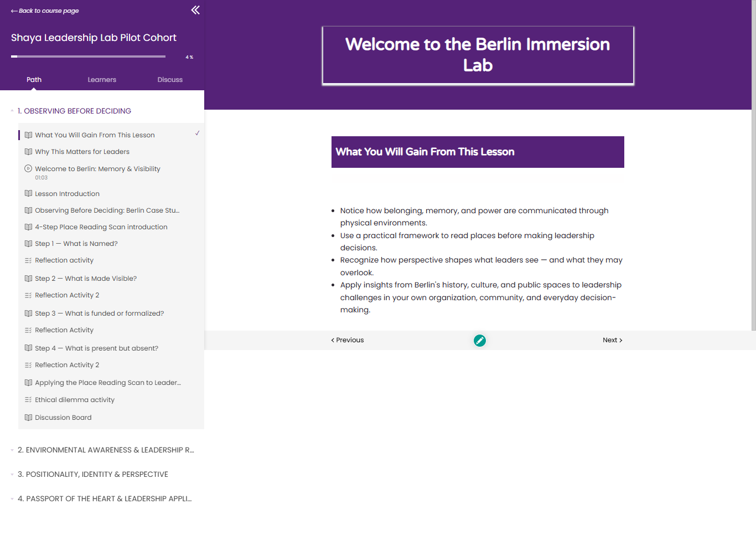Screen dimensions: 756x540
Task: Click the course progress bar
Action: [88, 56]
